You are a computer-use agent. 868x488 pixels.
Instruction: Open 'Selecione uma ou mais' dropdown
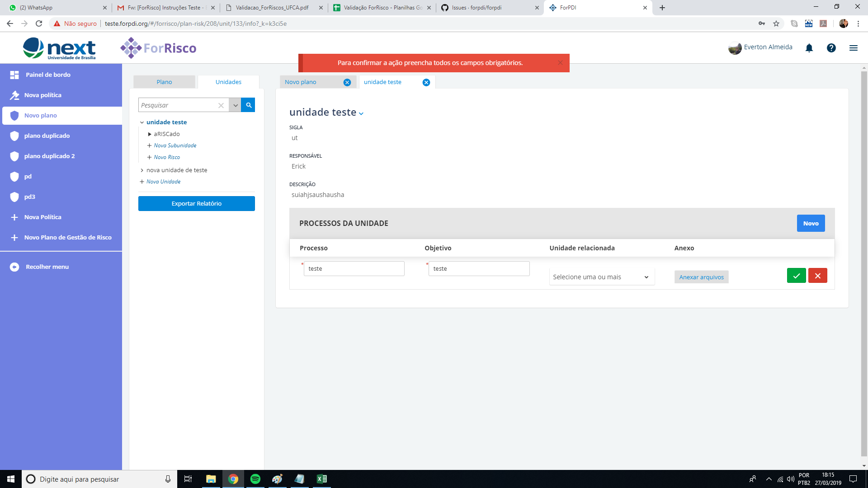click(x=601, y=277)
